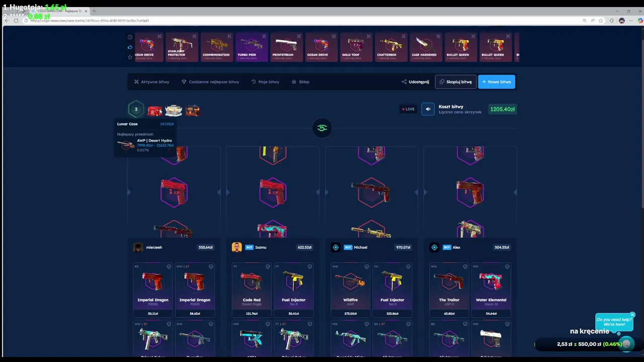This screenshot has height=362, width=644.
Task: Select the red Lunar Case icon
Action: [155, 111]
